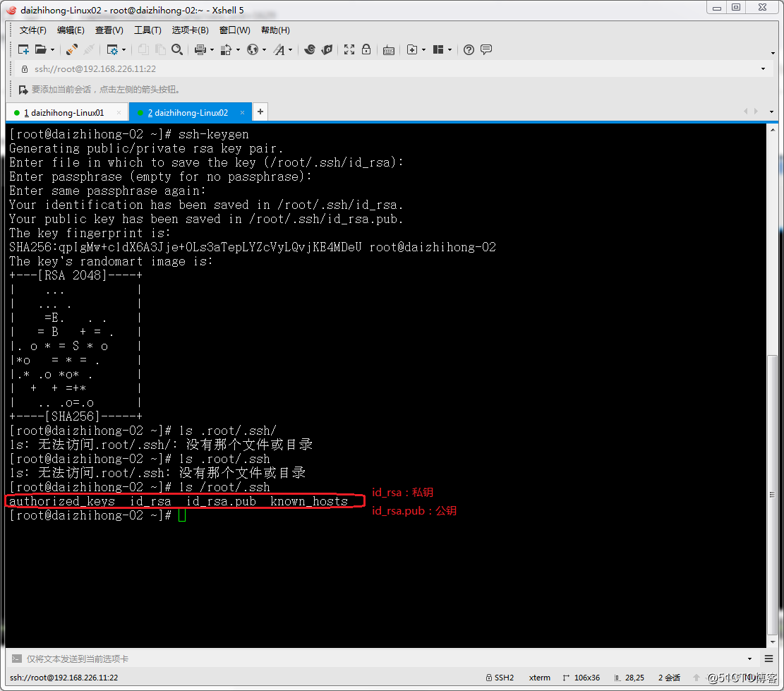
Task: Click the terminal scrollbar up arrow
Action: point(772,129)
